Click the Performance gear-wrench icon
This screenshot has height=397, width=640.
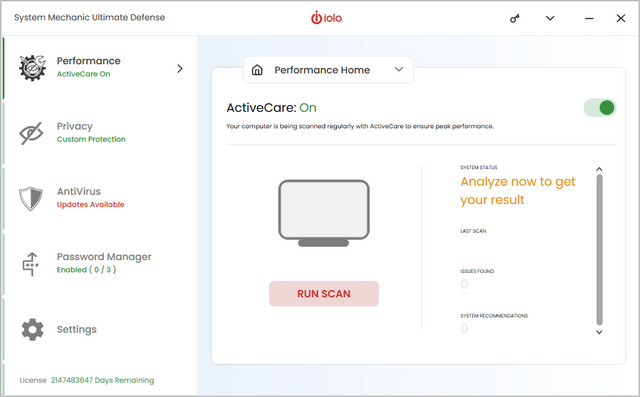[32, 68]
